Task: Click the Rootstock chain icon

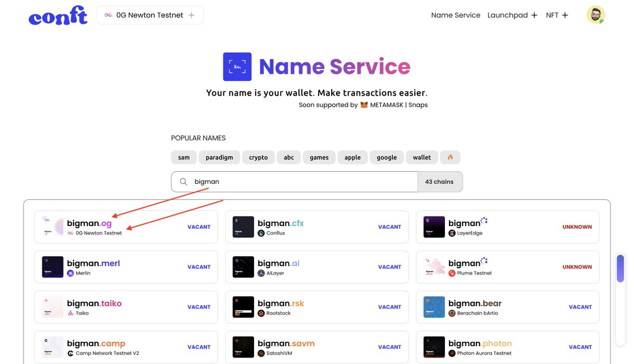Action: [x=261, y=313]
